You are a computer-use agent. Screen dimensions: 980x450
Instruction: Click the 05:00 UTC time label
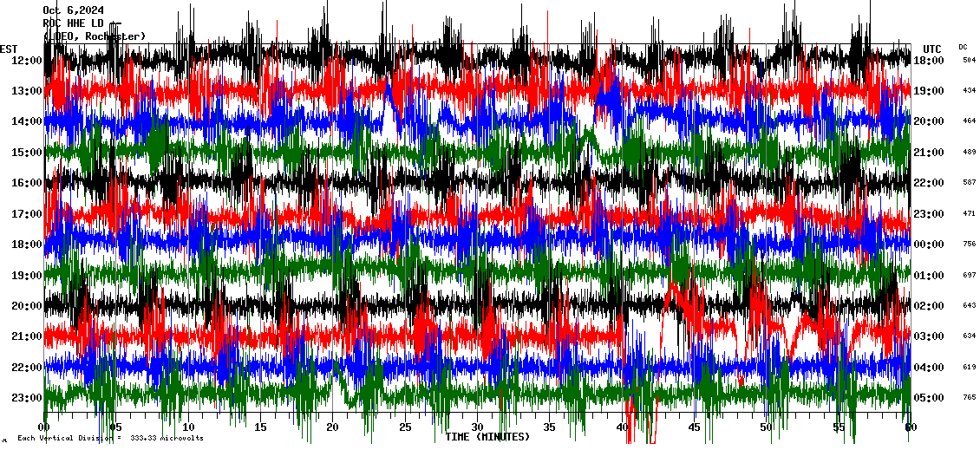coord(929,398)
